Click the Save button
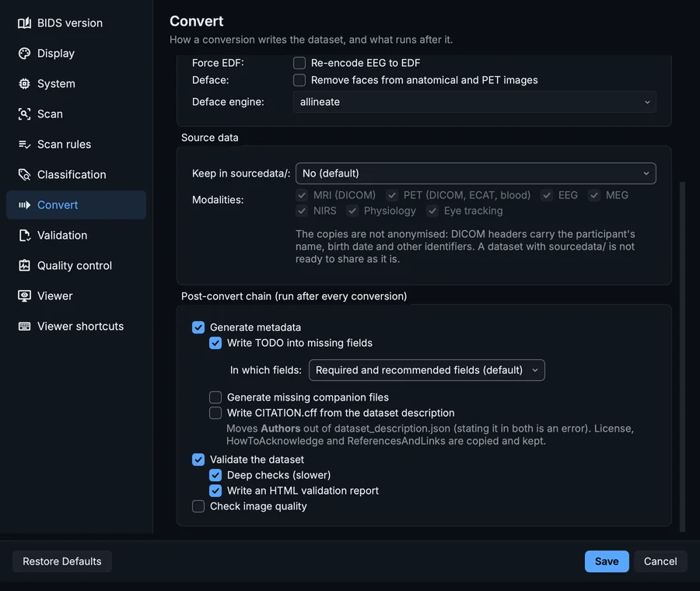 point(607,561)
